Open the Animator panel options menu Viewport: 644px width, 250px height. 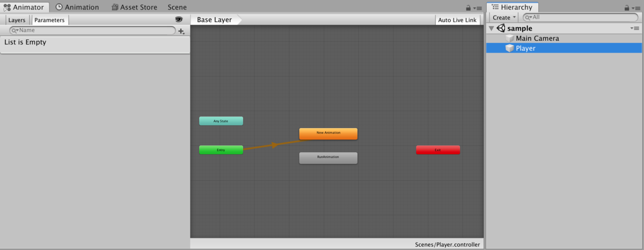(x=478, y=8)
